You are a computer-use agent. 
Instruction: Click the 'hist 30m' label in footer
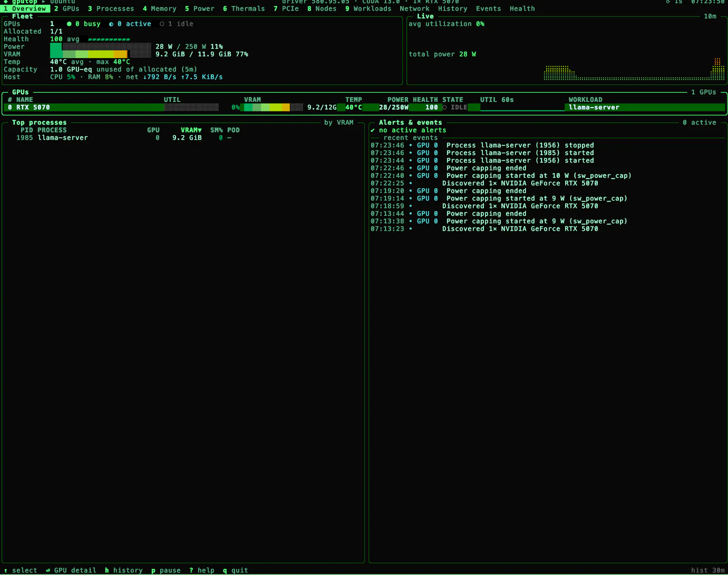[x=708, y=570]
